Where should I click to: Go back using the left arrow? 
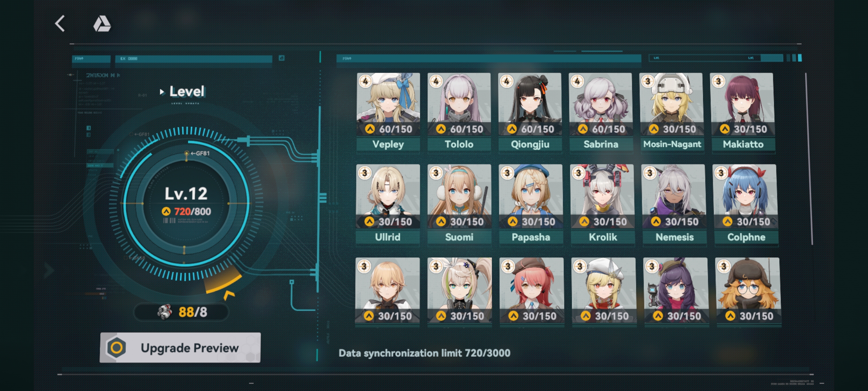point(60,24)
